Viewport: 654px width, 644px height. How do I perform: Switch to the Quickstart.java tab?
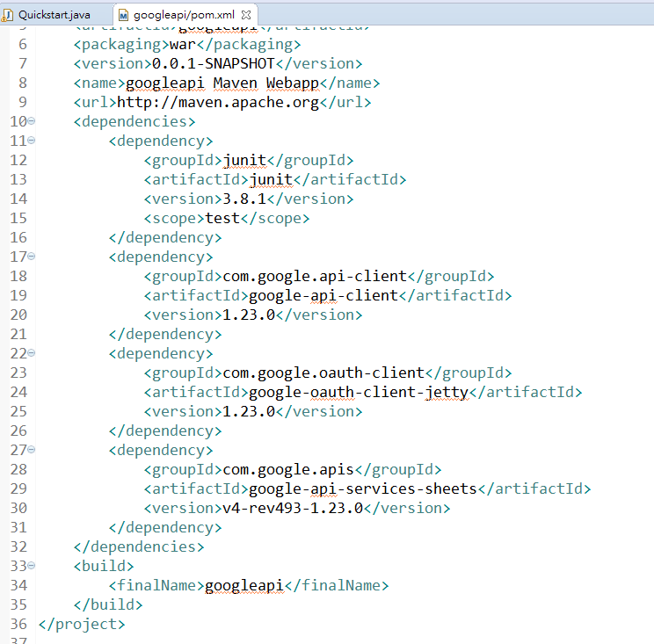(54, 15)
